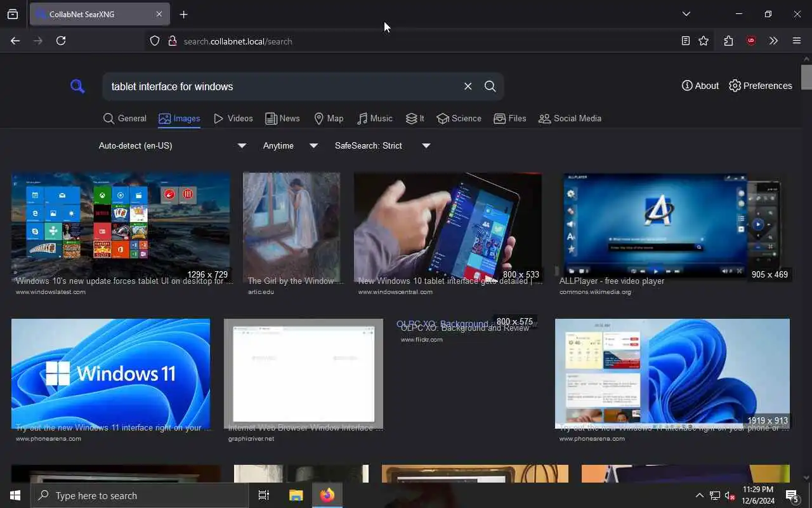Switch to the Videos tab
The image size is (812, 508).
pyautogui.click(x=233, y=118)
